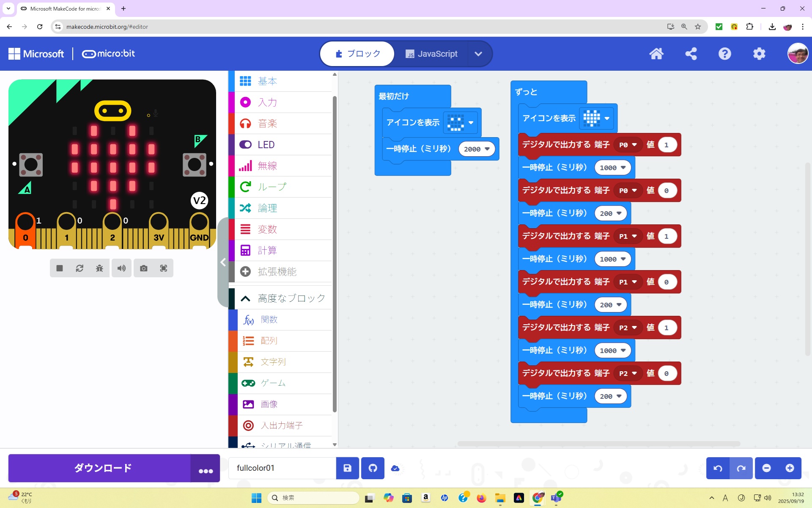Open the LED toolbox category
Image resolution: width=812 pixels, height=508 pixels.
click(266, 144)
